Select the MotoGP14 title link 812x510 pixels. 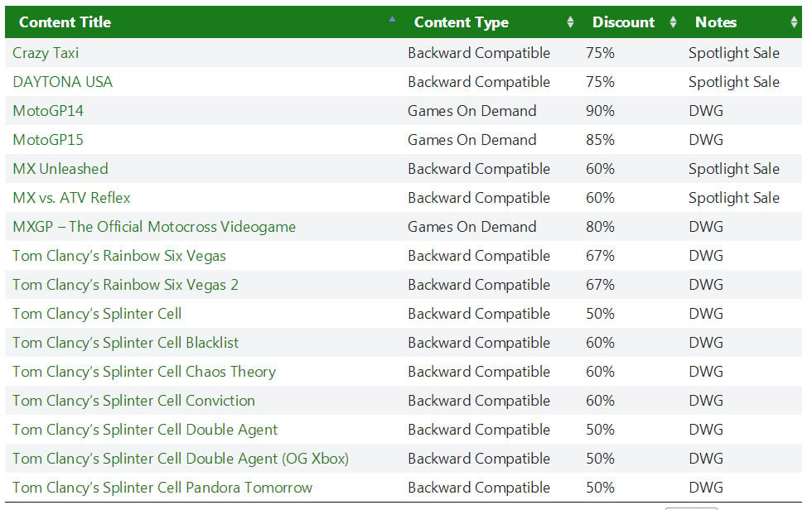click(48, 111)
